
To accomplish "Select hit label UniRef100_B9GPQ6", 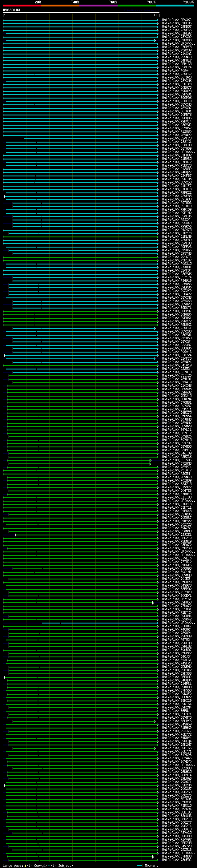I will click(x=177, y=98).
